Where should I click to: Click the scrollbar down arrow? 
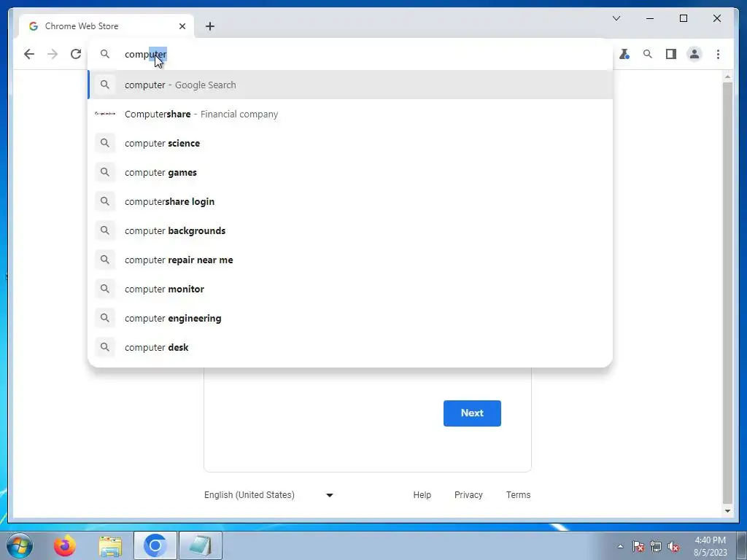(x=727, y=511)
